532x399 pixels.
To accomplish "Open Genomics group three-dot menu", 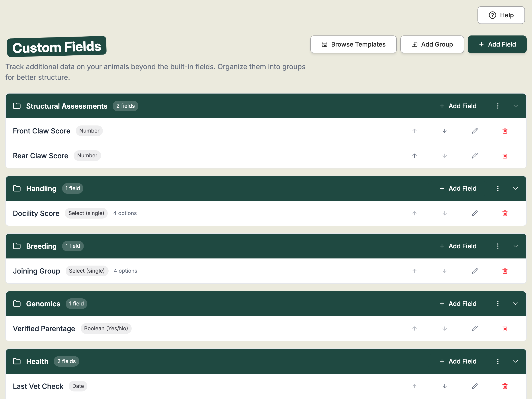I will pyautogui.click(x=498, y=304).
